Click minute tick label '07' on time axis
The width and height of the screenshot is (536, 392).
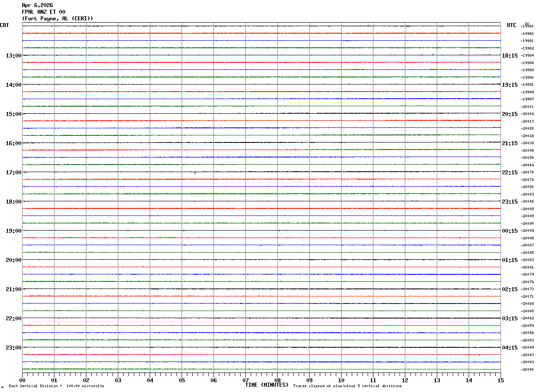(246, 380)
